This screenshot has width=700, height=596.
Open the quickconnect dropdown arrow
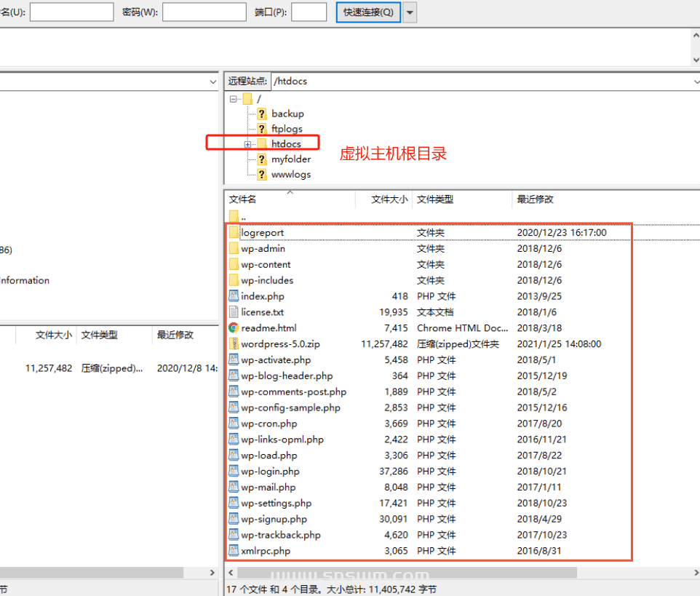coord(410,12)
